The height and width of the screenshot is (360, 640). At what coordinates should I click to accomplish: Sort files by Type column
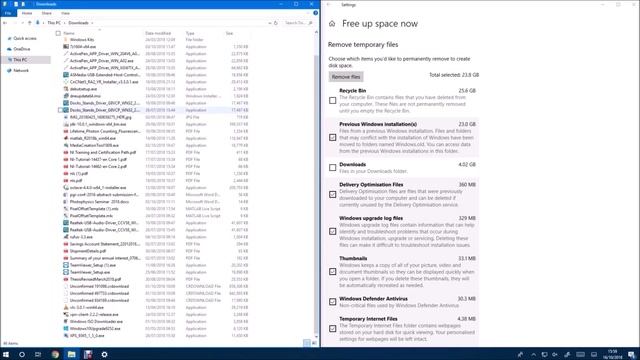(x=190, y=33)
